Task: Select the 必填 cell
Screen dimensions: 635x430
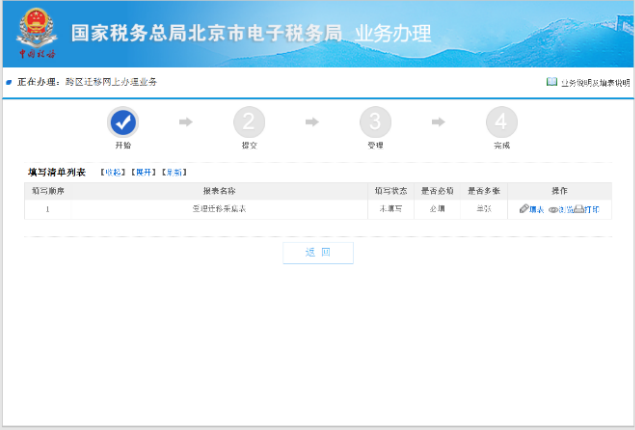Action: pos(437,209)
